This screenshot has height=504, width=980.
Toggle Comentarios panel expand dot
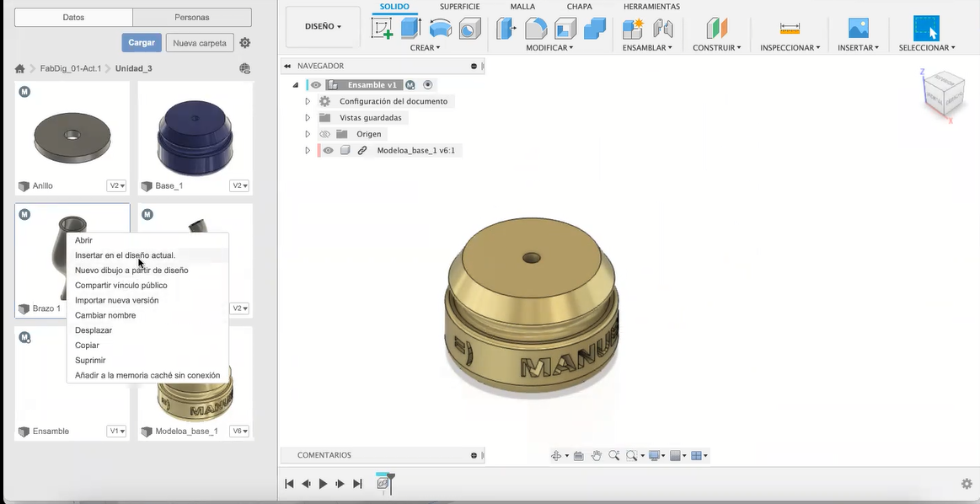click(x=474, y=455)
